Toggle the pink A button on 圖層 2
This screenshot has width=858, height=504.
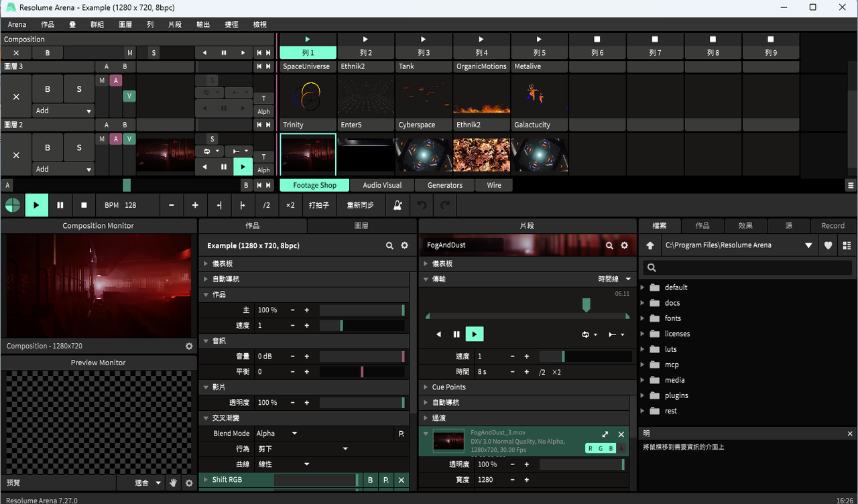coord(116,139)
